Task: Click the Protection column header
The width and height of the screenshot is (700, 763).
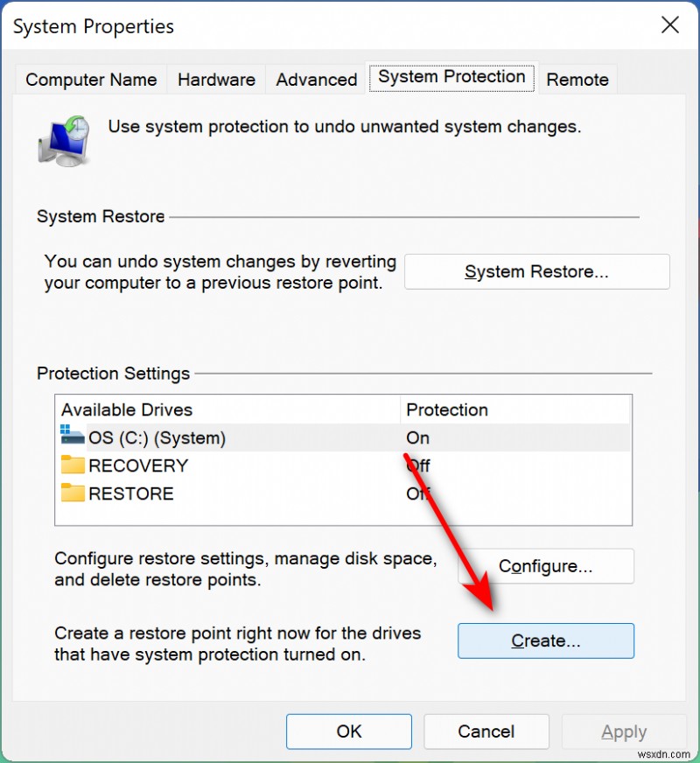Action: pos(447,409)
